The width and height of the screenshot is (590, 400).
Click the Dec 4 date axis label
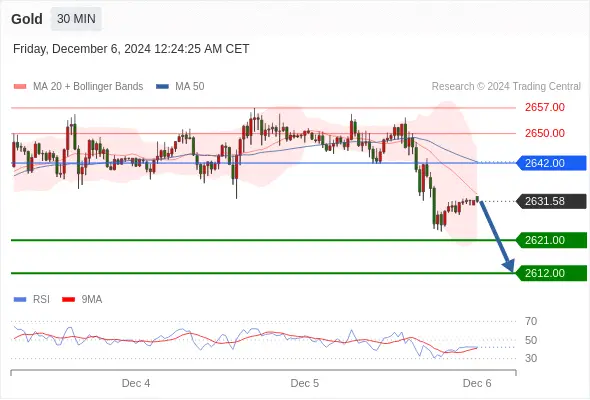click(x=136, y=383)
